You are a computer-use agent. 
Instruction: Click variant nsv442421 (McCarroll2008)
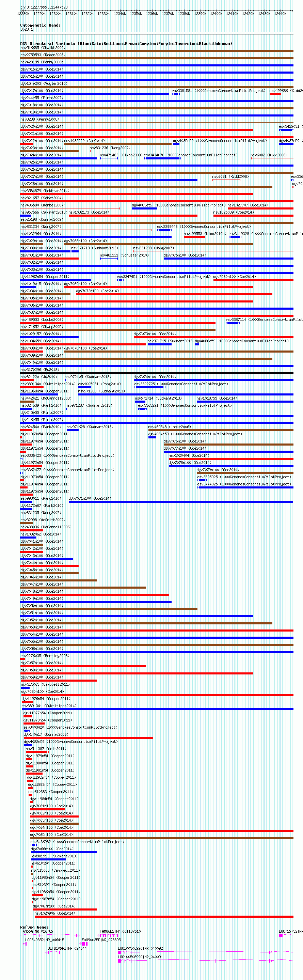coord(46,398)
